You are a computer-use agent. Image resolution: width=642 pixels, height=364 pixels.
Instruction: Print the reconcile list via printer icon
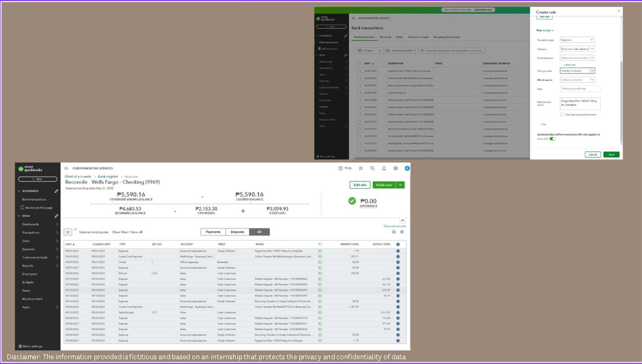pos(394,232)
